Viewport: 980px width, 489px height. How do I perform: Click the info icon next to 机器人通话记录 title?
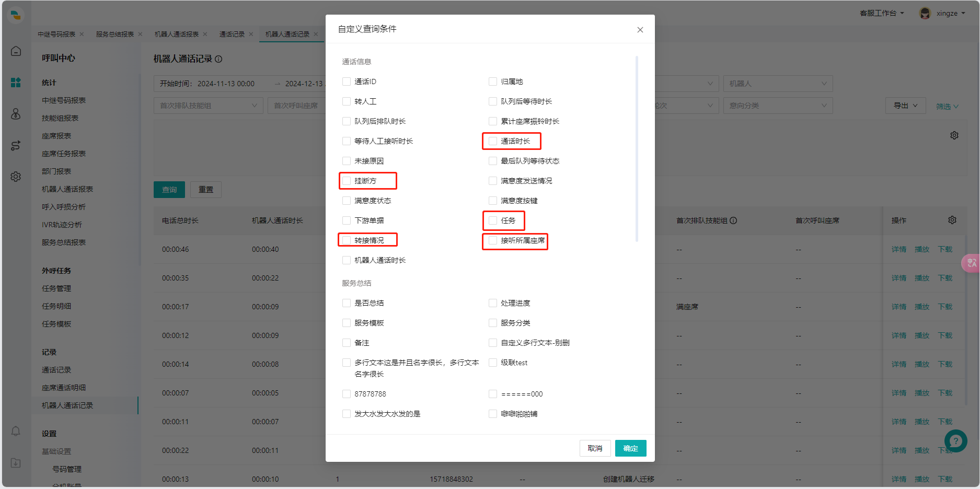click(x=218, y=59)
